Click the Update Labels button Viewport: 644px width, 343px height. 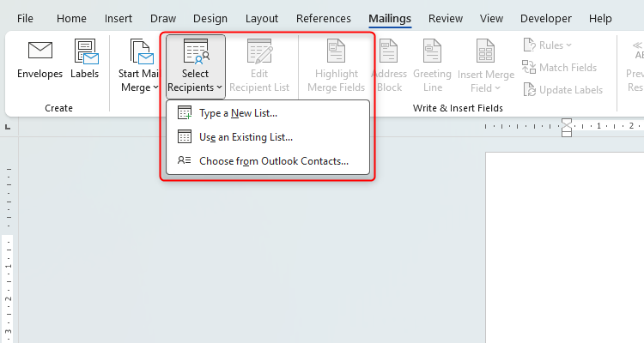[562, 89]
